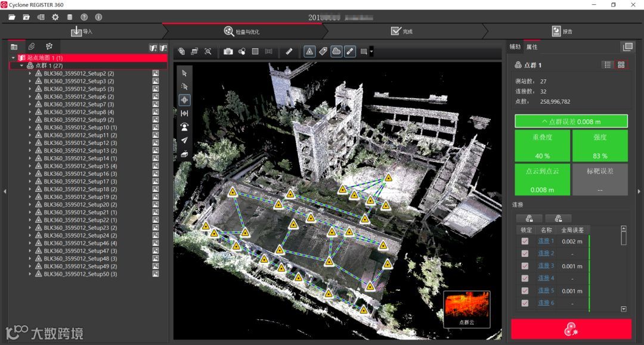Expand BLK360_3595012_Setup21 node
The image size is (644, 345).
30,213
